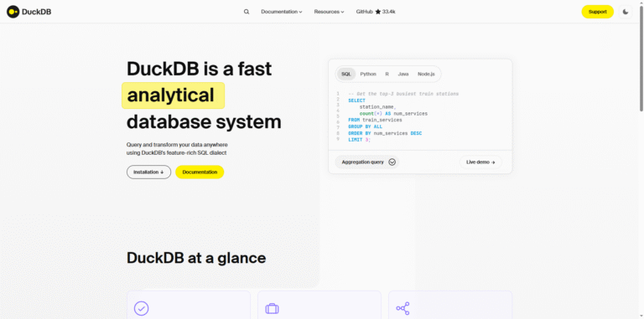
Task: Expand the Documentation menu
Action: pos(282,12)
